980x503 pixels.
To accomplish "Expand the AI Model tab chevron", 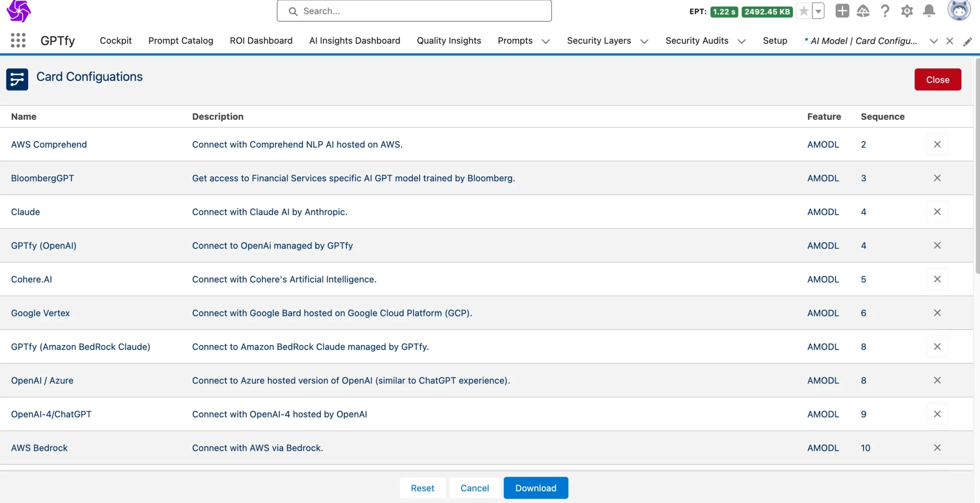I will coord(934,41).
